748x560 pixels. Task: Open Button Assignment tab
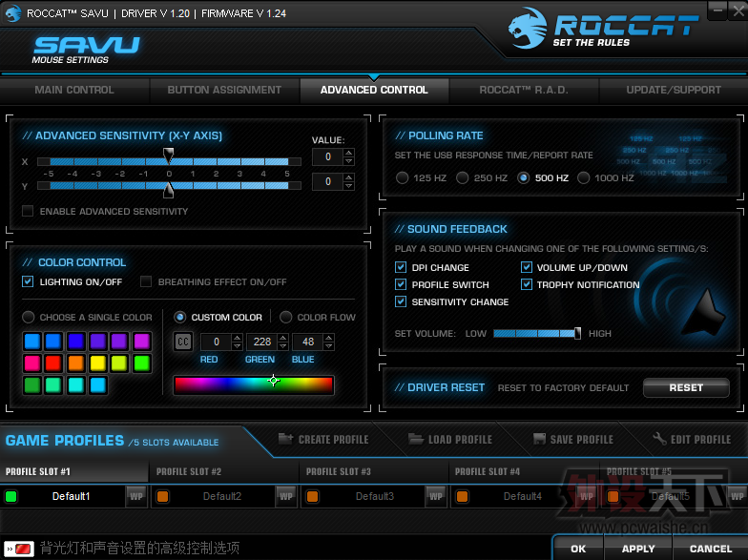(224, 90)
